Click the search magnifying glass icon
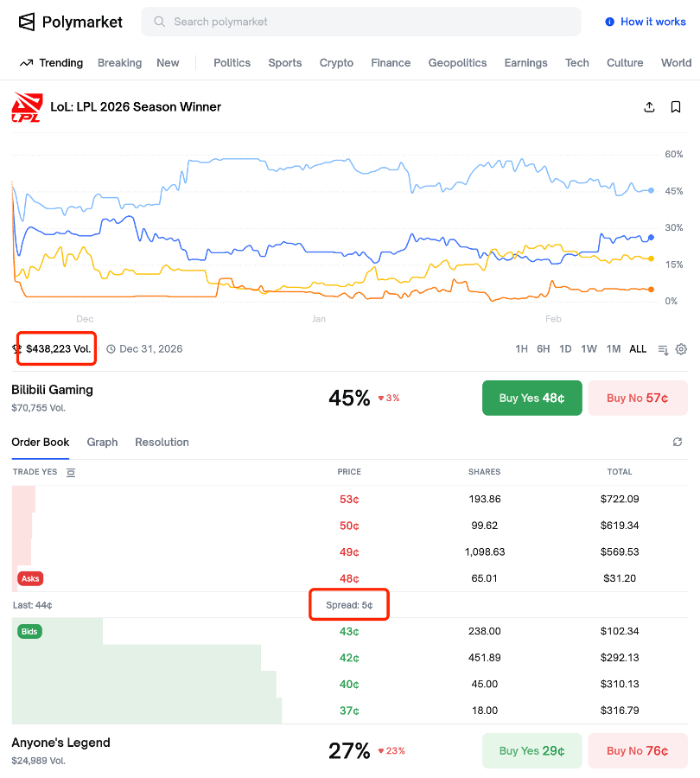Viewport: 700px width, 778px height. click(x=159, y=21)
